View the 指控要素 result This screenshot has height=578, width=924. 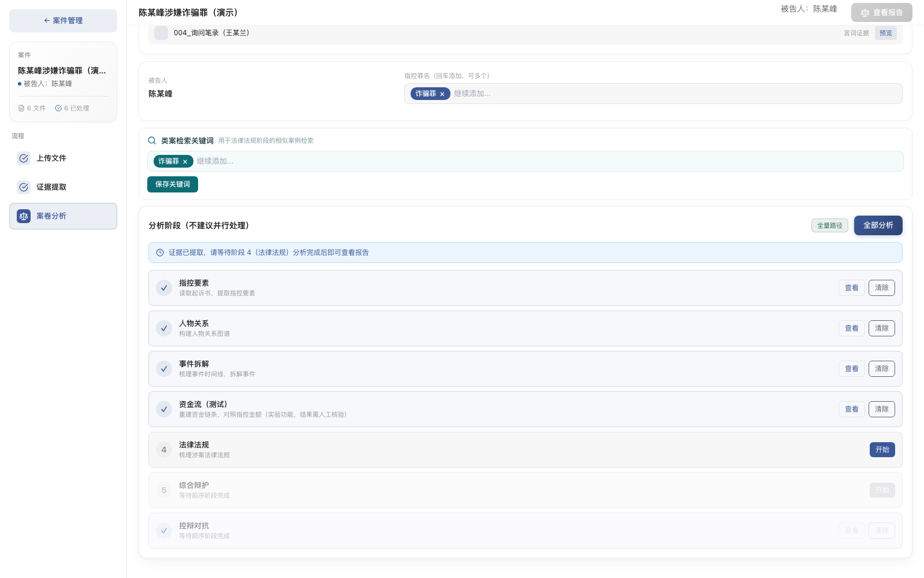tap(852, 288)
